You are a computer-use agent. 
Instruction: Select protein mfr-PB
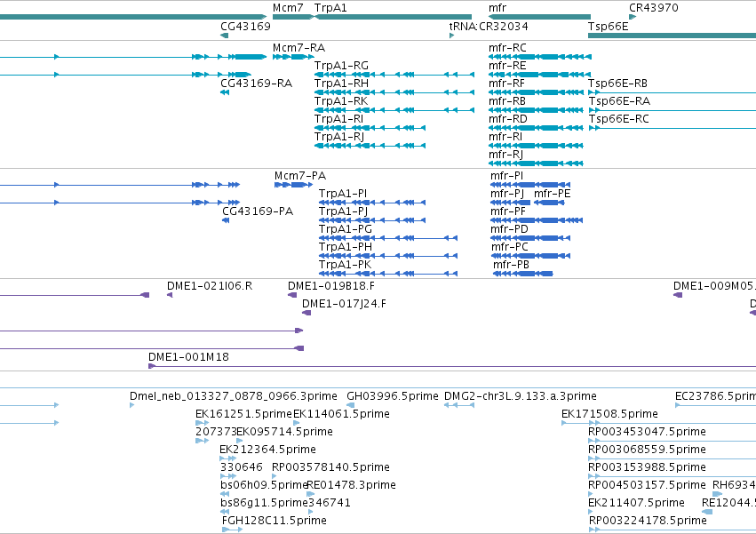pyautogui.click(x=511, y=265)
